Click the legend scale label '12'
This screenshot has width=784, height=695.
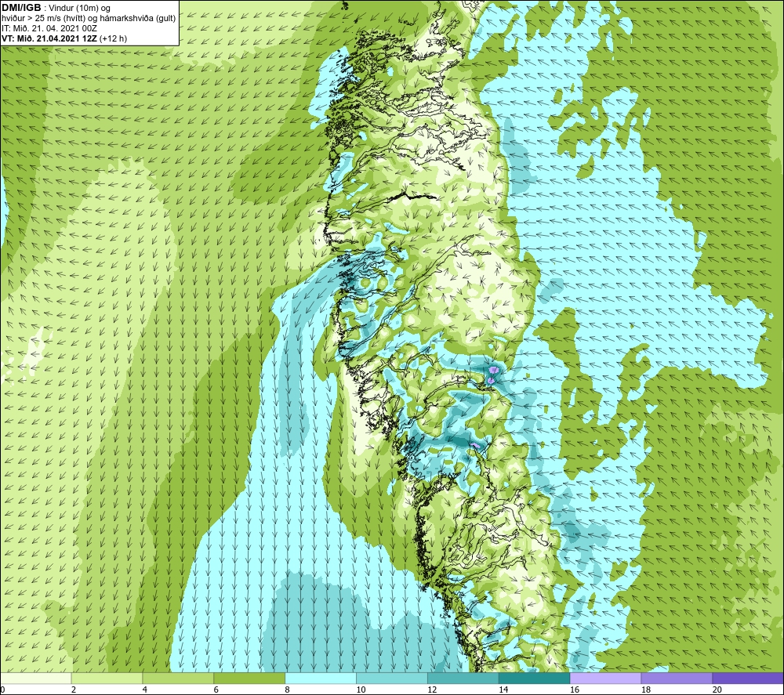click(x=432, y=690)
